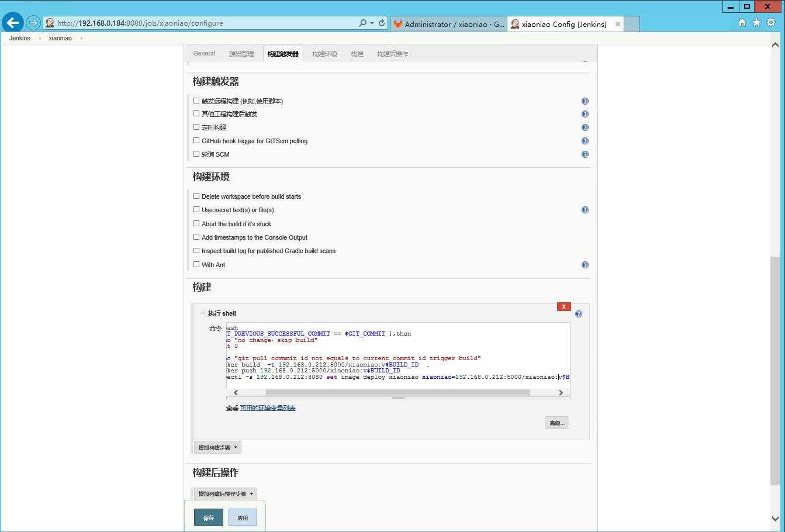785x532 pixels.
Task: Click the search magnifier in address bar
Action: pyautogui.click(x=363, y=23)
